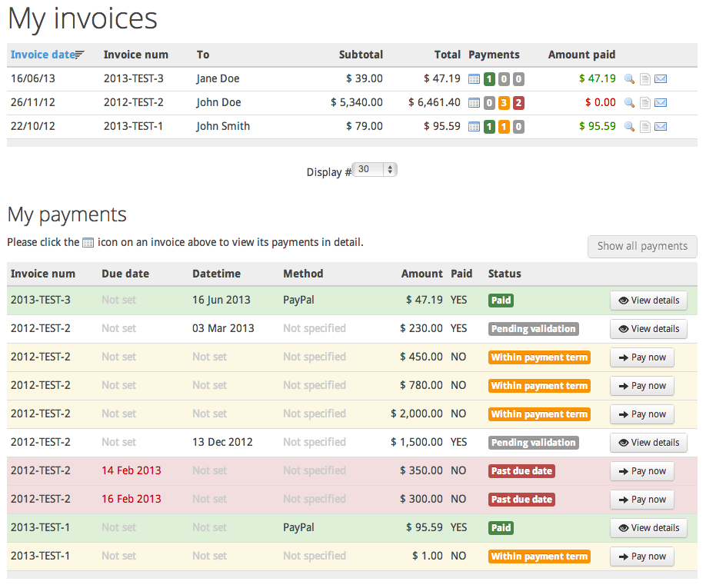The image size is (706, 588).
Task: Click the sort-order icon next to Invoice date
Action: (79, 55)
